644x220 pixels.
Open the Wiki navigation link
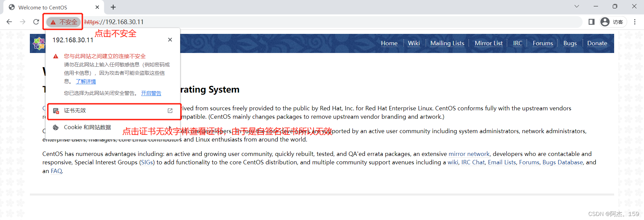414,43
